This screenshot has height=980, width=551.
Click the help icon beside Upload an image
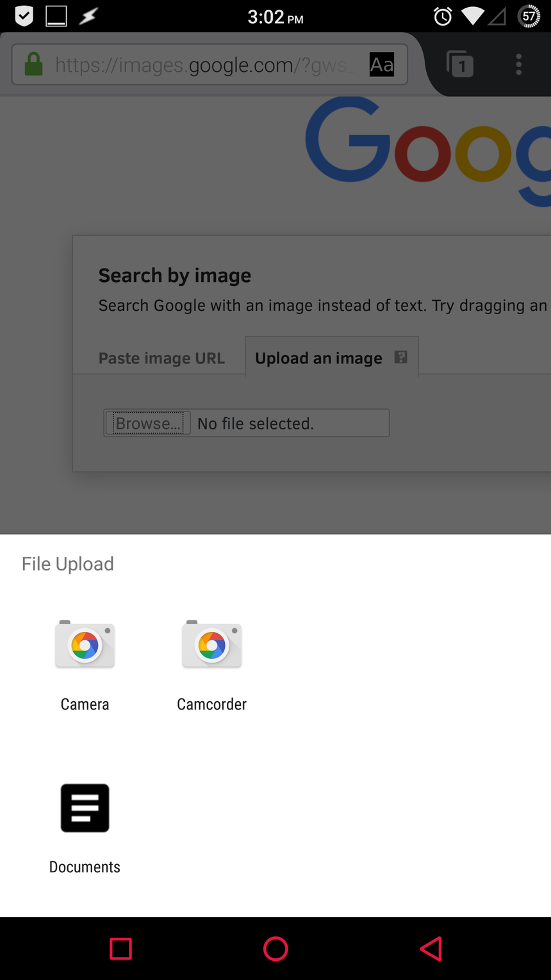(x=401, y=357)
